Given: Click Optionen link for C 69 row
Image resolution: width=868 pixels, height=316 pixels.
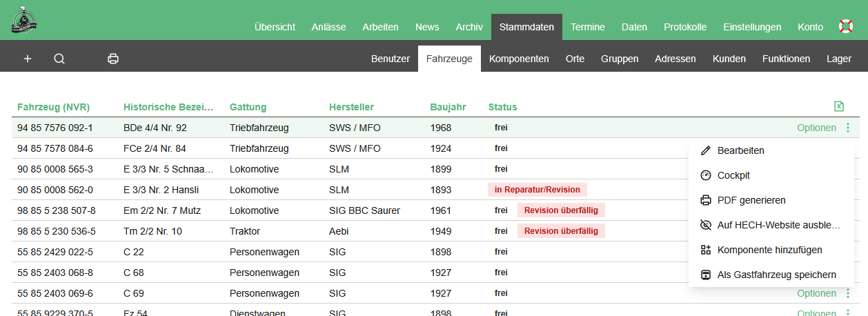Looking at the screenshot, I should click(x=816, y=293).
